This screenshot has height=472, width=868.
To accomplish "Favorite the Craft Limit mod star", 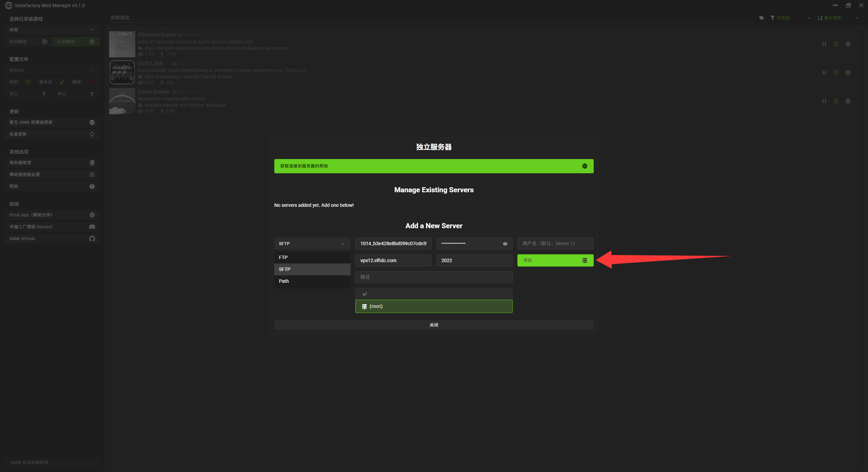I will click(848, 73).
